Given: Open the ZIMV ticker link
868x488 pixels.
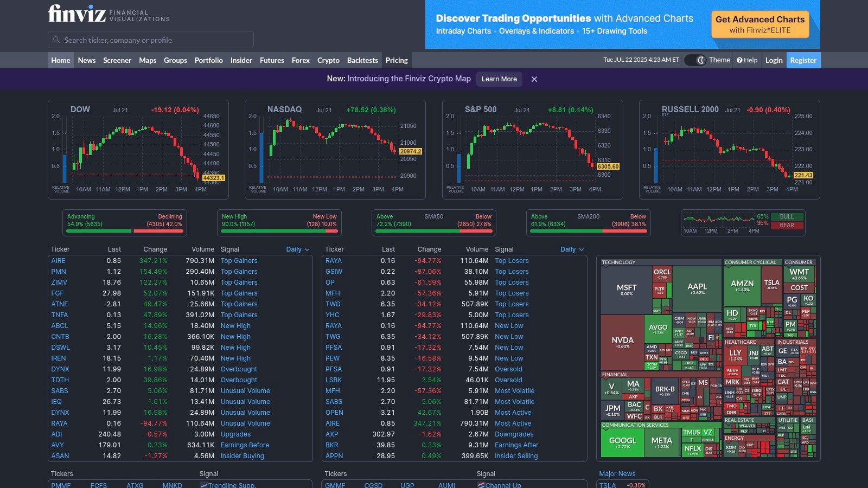Looking at the screenshot, I should [59, 282].
